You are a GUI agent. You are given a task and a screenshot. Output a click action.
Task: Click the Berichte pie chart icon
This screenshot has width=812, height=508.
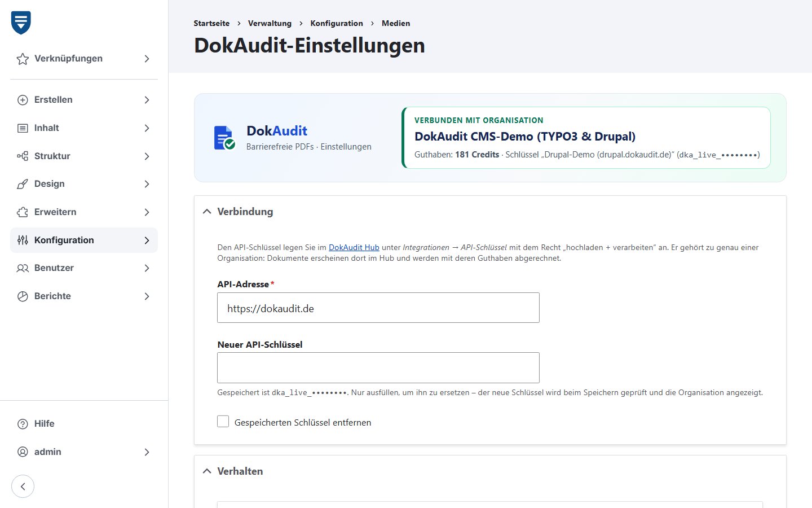(23, 296)
